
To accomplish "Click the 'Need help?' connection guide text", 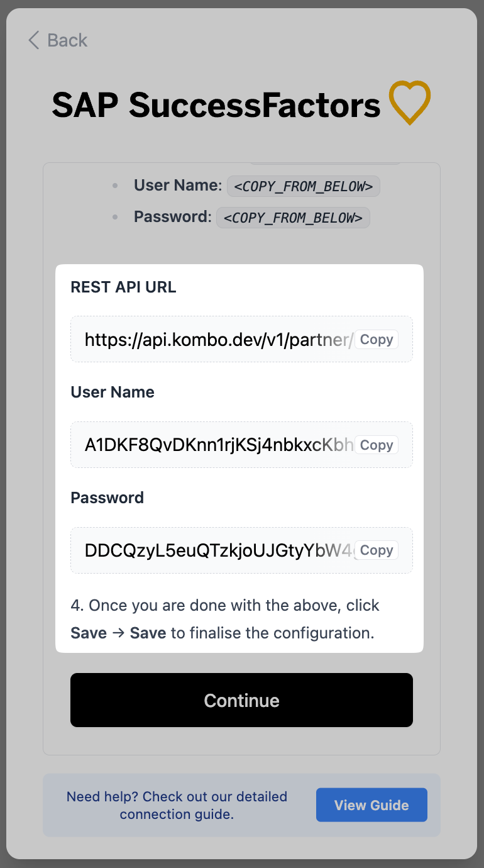I will [x=177, y=805].
